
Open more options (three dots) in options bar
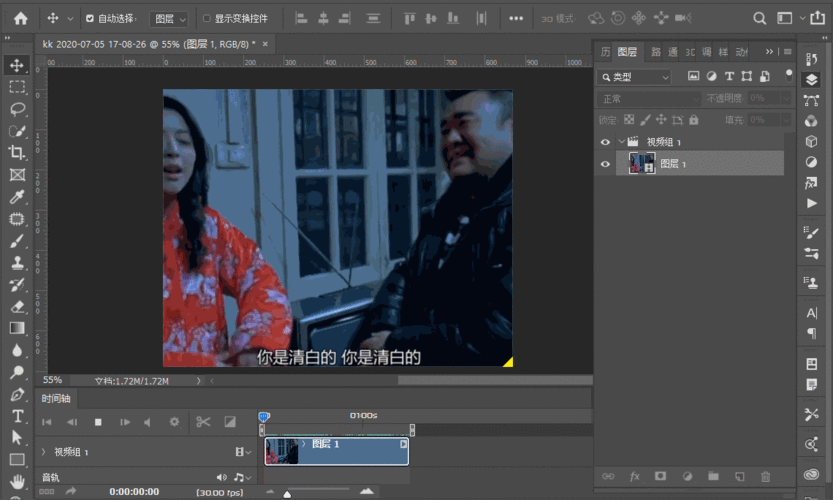coord(516,19)
